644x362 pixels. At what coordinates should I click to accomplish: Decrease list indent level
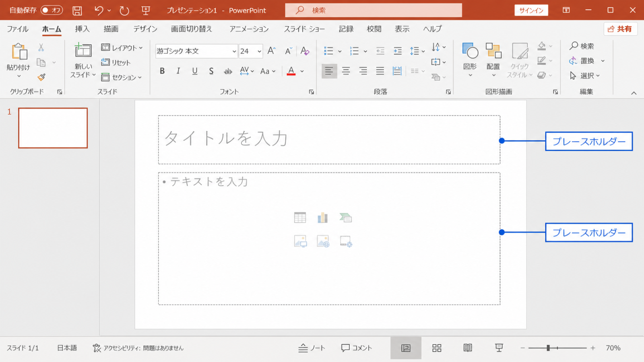[x=380, y=51]
